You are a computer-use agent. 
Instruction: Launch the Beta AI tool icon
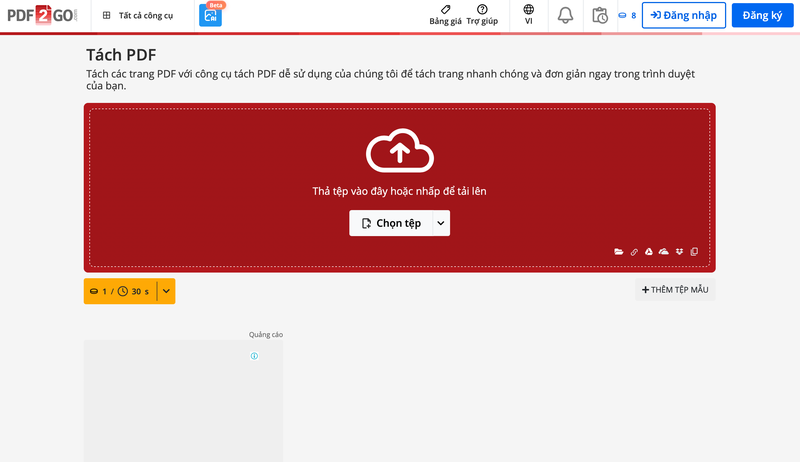[x=210, y=15]
